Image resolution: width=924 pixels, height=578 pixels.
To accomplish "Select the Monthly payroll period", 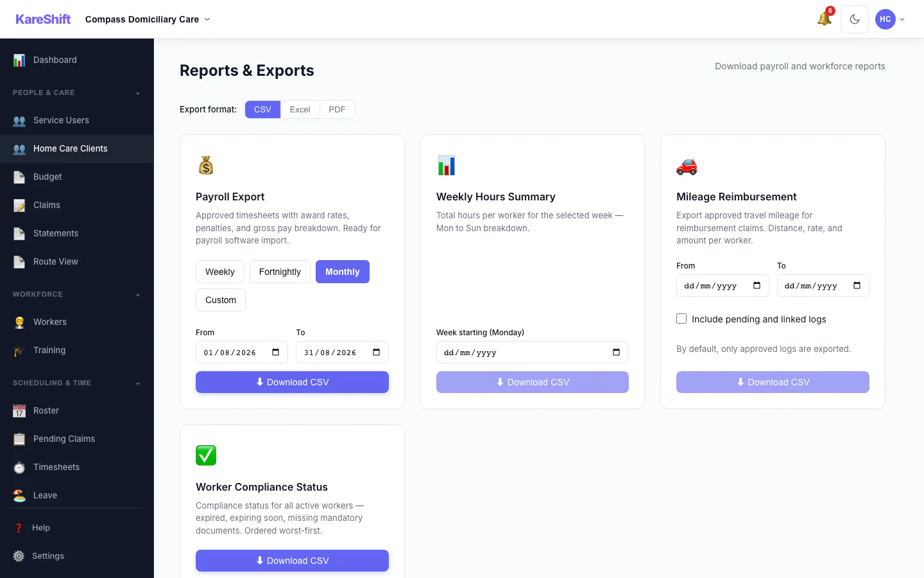I will 343,272.
